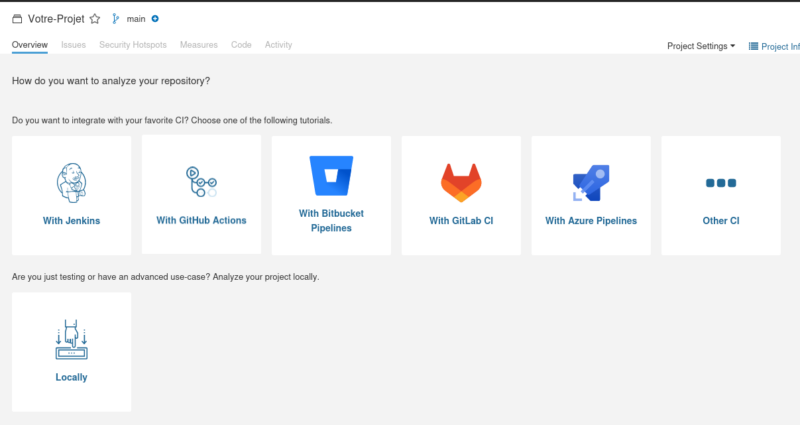
Task: Click the three-dot Other CI icon
Action: point(721,183)
